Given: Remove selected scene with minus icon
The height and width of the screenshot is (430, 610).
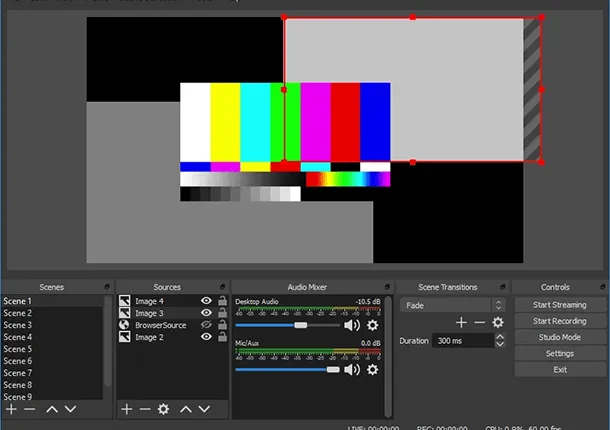Looking at the screenshot, I should pos(29,409).
